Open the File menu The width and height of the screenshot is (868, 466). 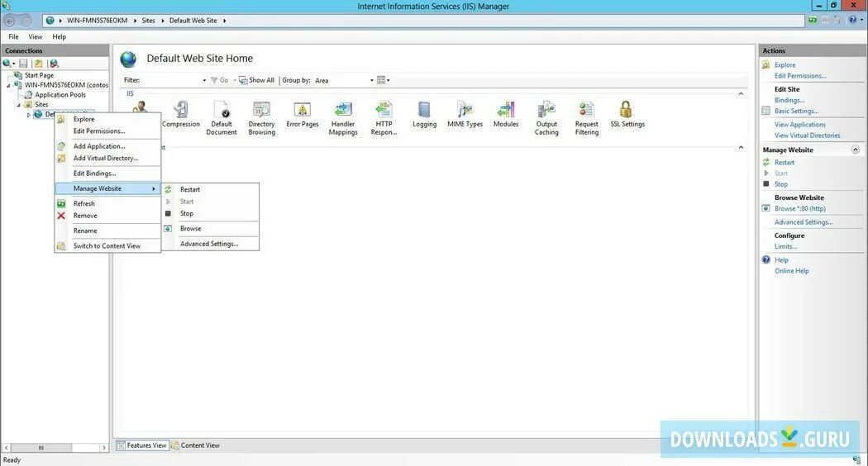pos(13,36)
